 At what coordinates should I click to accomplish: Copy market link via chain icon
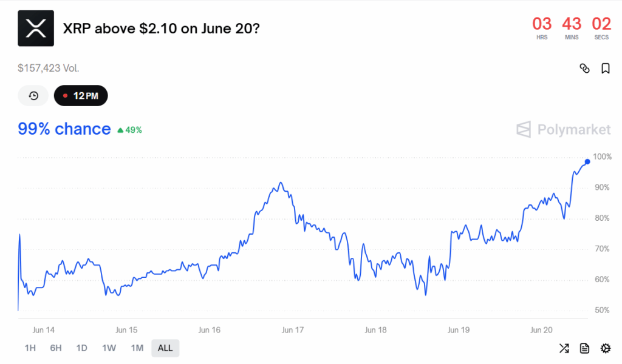(x=584, y=69)
